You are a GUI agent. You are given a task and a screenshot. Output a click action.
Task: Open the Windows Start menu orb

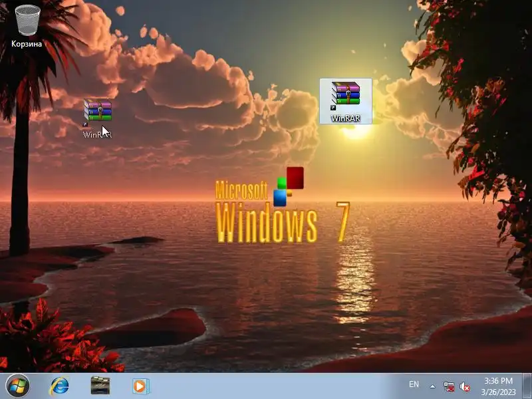18,386
